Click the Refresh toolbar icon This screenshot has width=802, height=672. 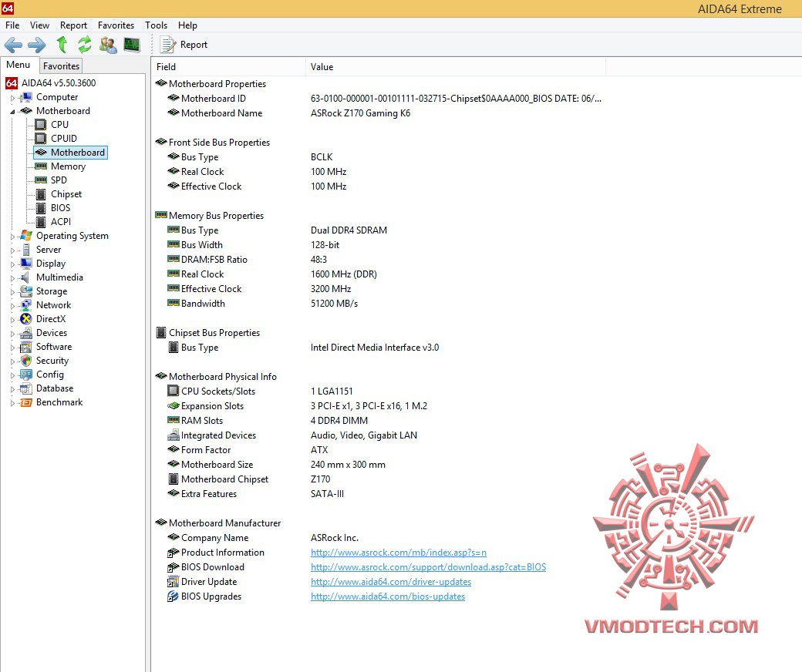[x=84, y=45]
